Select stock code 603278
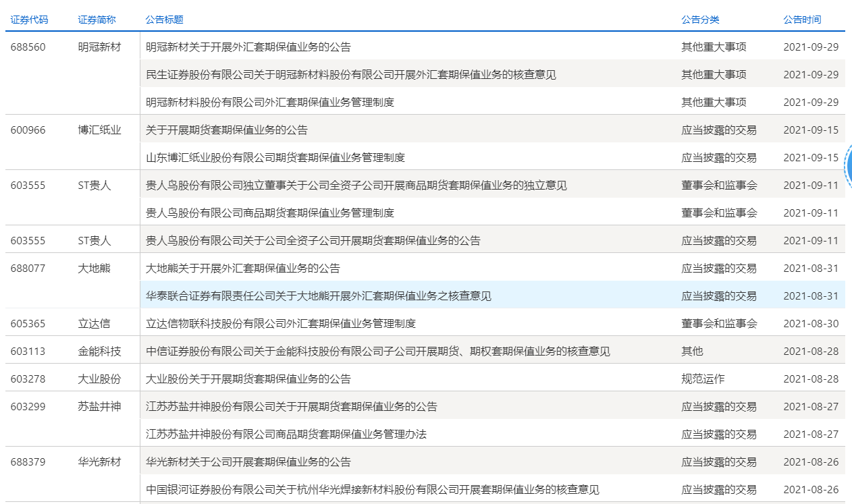 28,379
